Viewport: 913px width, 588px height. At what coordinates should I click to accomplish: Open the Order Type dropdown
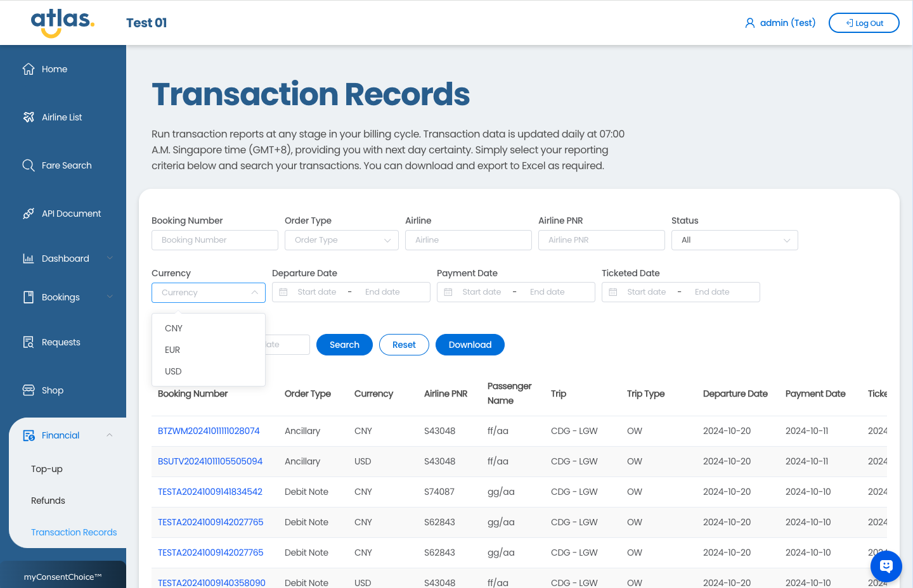(341, 240)
